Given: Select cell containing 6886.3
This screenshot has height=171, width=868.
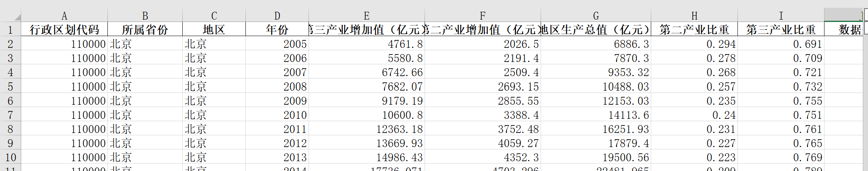Looking at the screenshot, I should pos(596,44).
